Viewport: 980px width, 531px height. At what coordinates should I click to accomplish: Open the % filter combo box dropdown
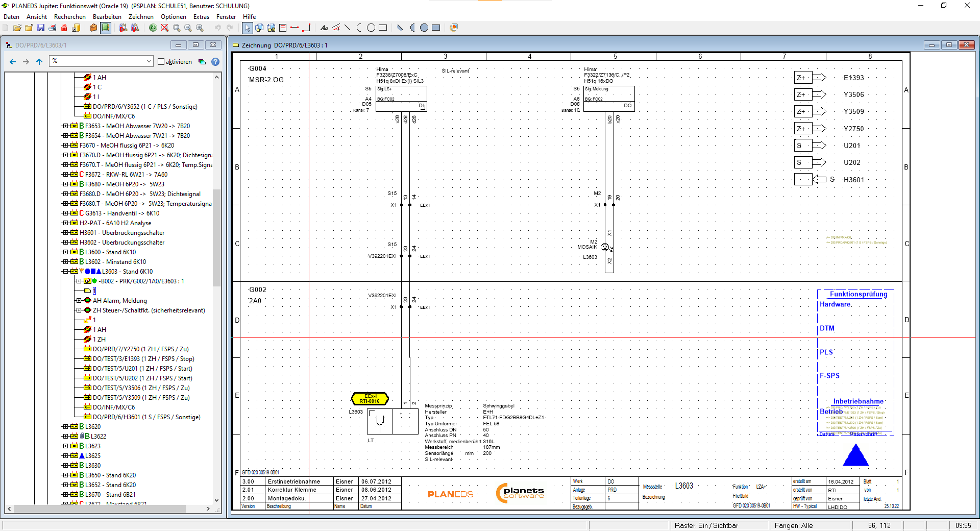(149, 61)
